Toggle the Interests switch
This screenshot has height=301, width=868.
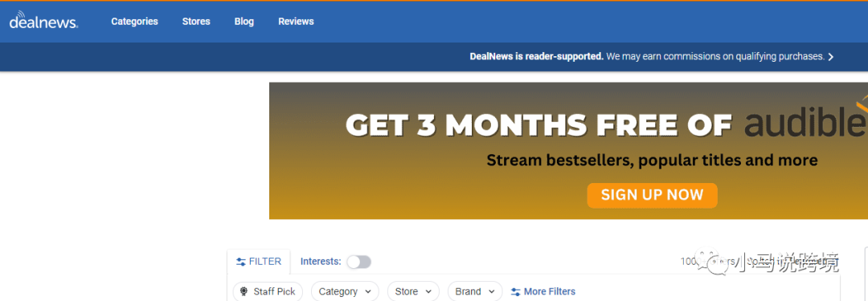pyautogui.click(x=358, y=262)
